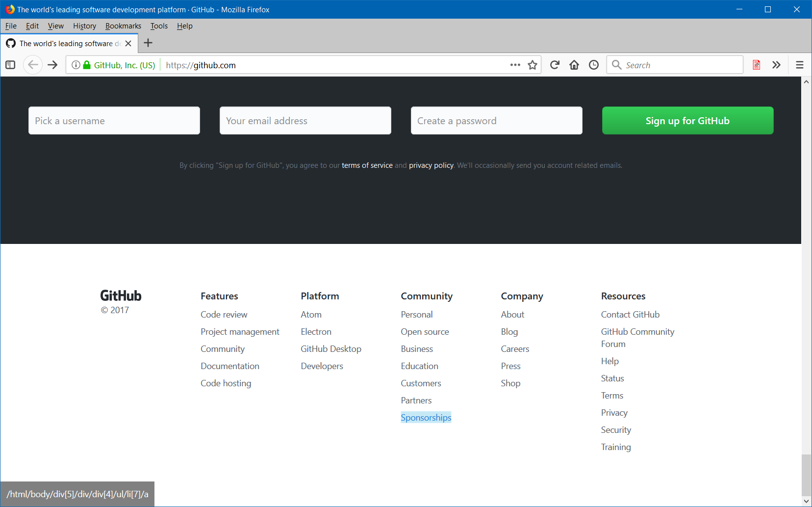Open the File menu
Image resolution: width=812 pixels, height=507 pixels.
[x=11, y=26]
